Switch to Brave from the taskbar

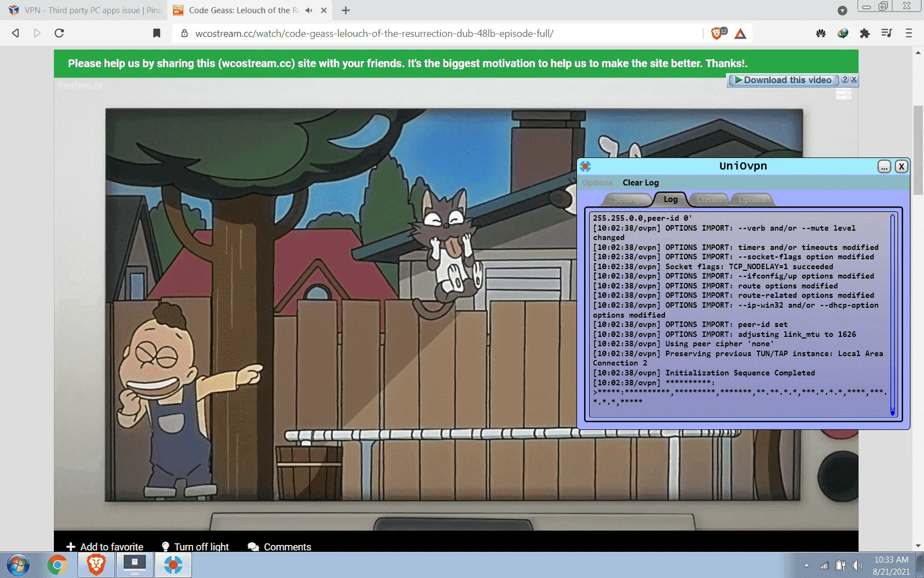click(96, 565)
